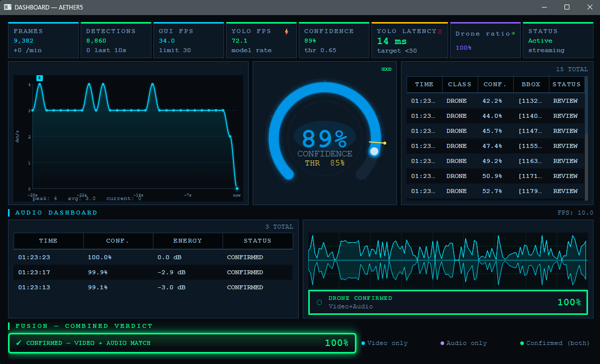
Task: Select the DETECTIONS card value 8,860
Action: [x=96, y=41]
